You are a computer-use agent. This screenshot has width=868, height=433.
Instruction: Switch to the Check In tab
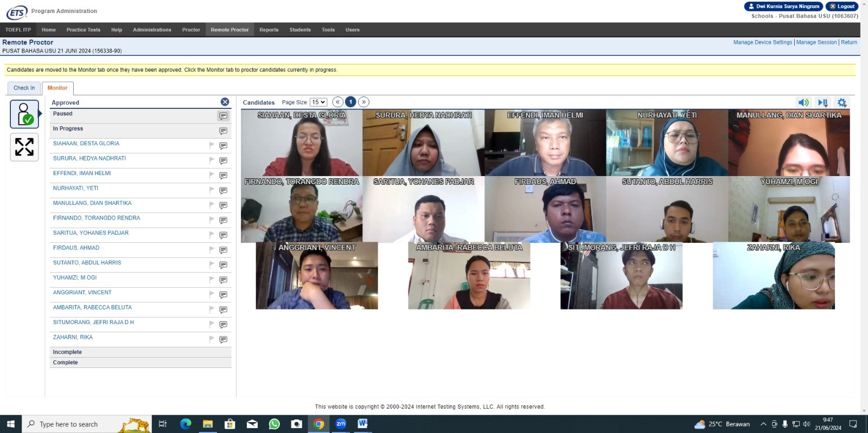[x=24, y=88]
